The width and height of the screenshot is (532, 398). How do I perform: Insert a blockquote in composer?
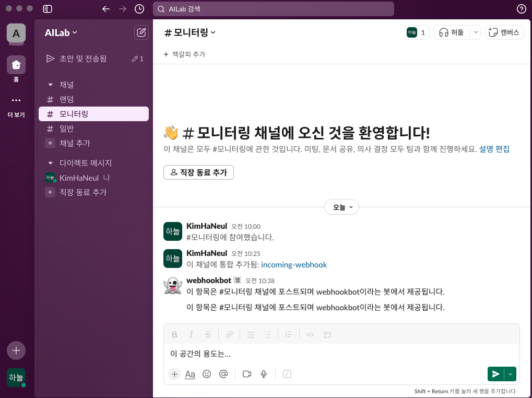click(289, 335)
